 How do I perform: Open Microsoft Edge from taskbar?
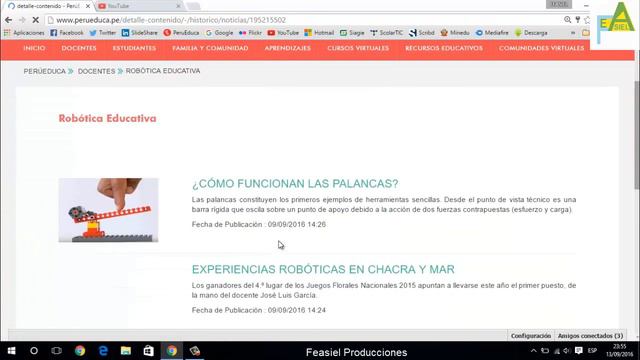click(x=103, y=351)
